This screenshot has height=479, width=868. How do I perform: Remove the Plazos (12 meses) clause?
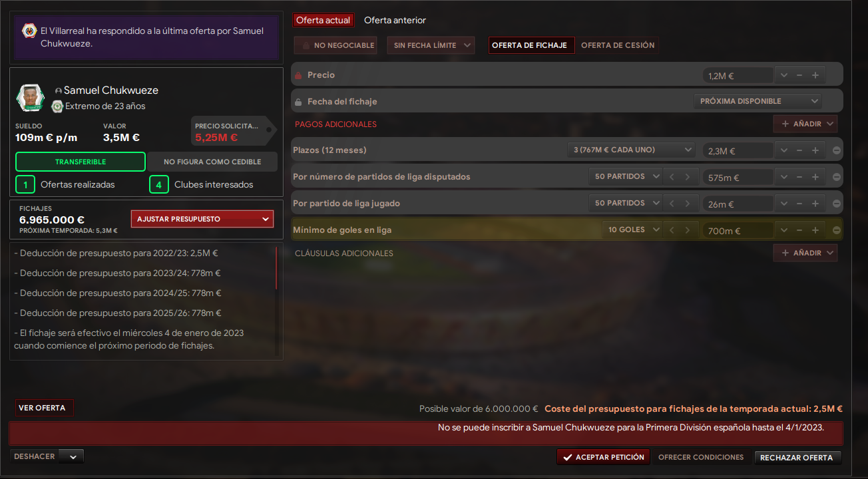[837, 150]
